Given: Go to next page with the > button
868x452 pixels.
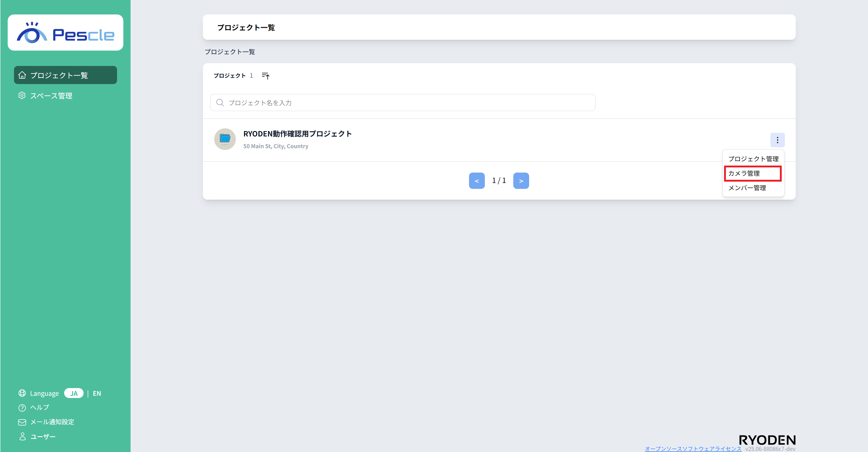Looking at the screenshot, I should (x=521, y=180).
